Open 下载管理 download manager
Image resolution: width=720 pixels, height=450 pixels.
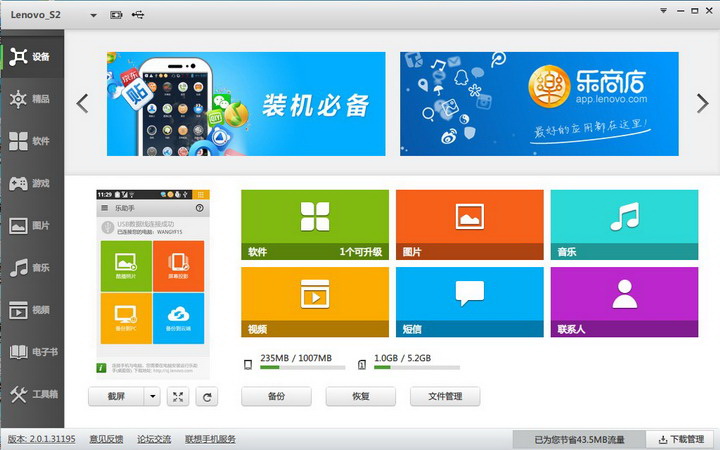coord(681,439)
